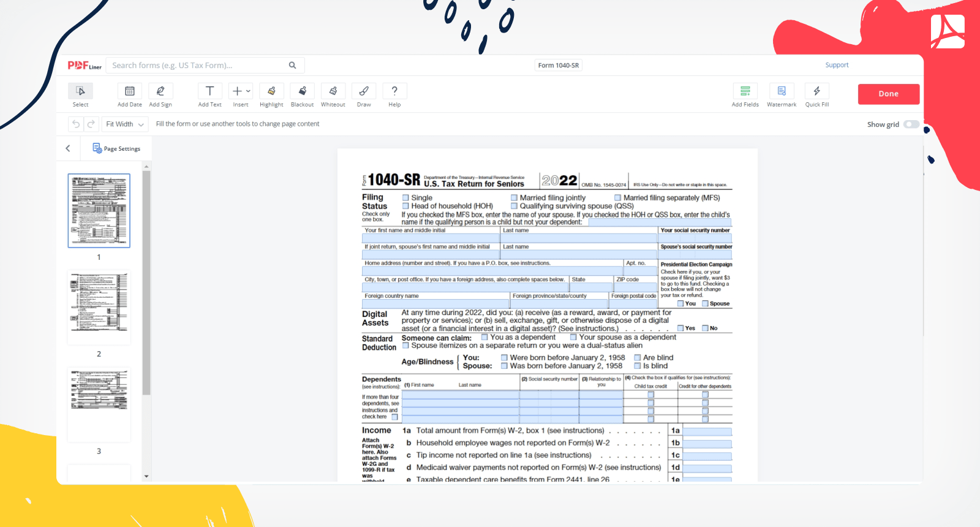Viewport: 980px width, 527px height.
Task: Click the line 1a amount field
Action: tap(707, 431)
